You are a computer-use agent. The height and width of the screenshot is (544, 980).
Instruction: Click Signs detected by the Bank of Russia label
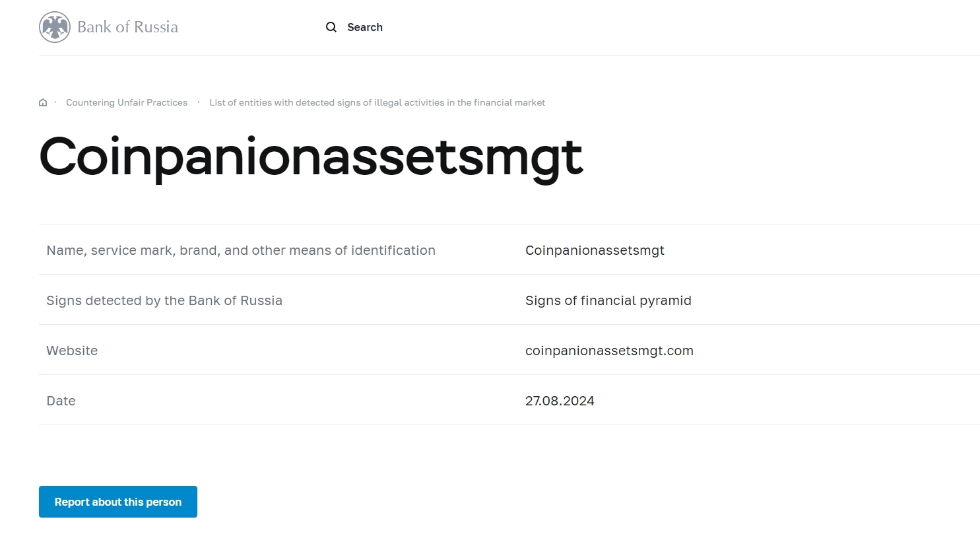[164, 300]
